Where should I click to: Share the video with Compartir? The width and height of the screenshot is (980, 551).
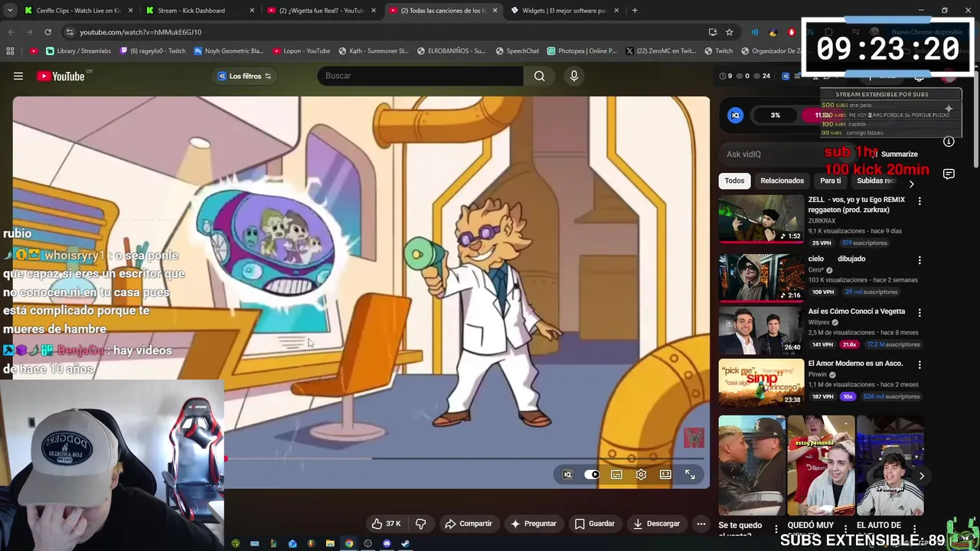click(x=469, y=523)
